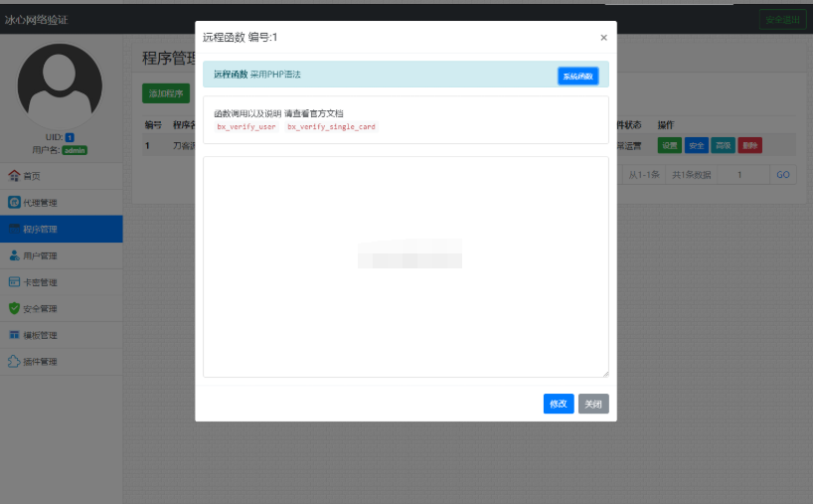Click the 安全退出 button in header
The image size is (814, 504).
coord(782,20)
